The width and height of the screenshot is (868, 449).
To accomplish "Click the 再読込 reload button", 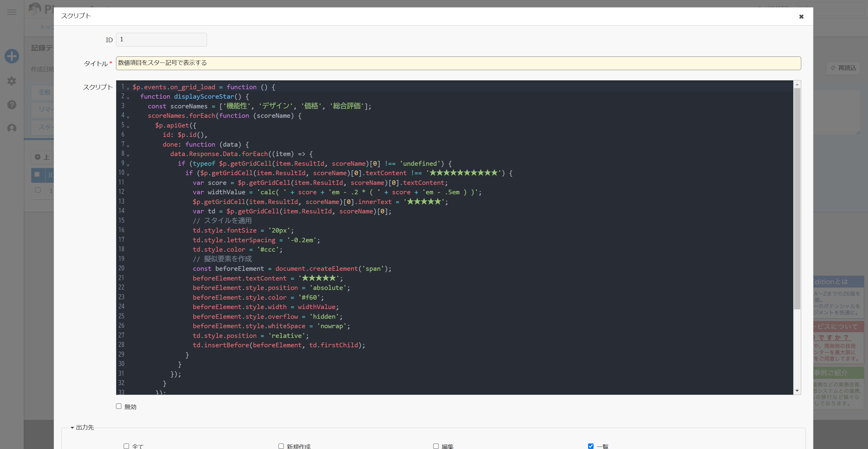I will [x=843, y=68].
